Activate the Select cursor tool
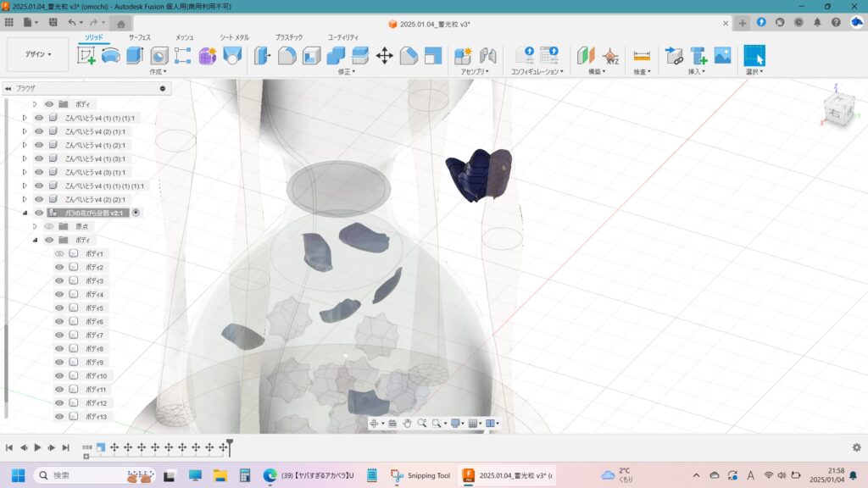 754,56
